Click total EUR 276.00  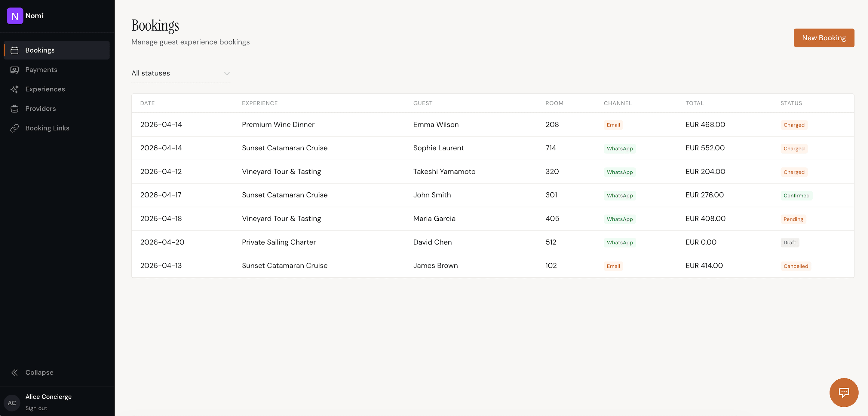point(704,195)
